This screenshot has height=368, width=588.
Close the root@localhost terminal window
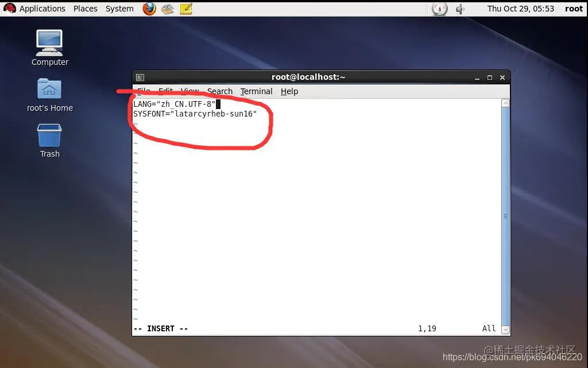click(x=502, y=78)
